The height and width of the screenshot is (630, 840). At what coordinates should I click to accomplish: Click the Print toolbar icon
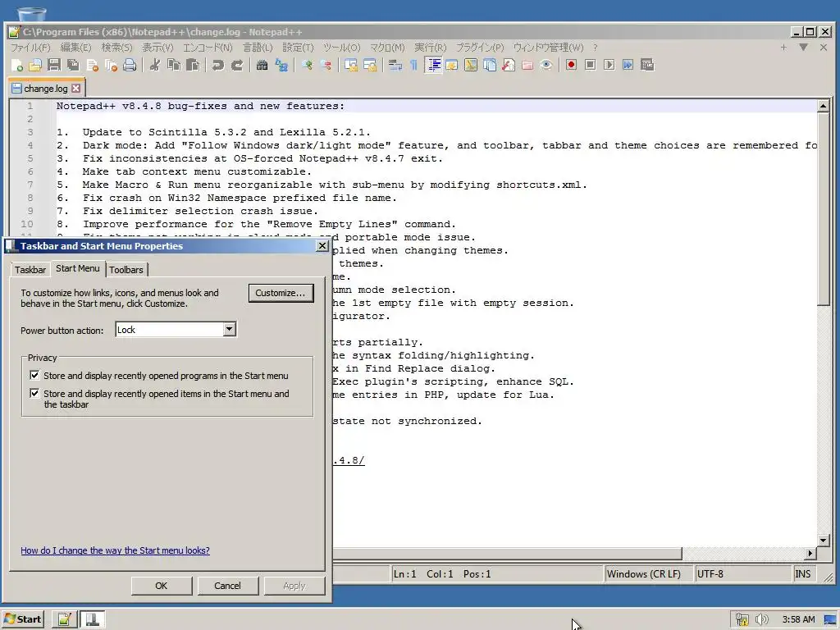point(130,66)
